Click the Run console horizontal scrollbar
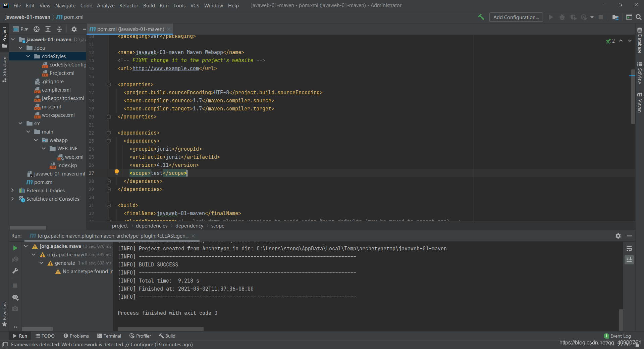This screenshot has width=644, height=349. coord(161,329)
